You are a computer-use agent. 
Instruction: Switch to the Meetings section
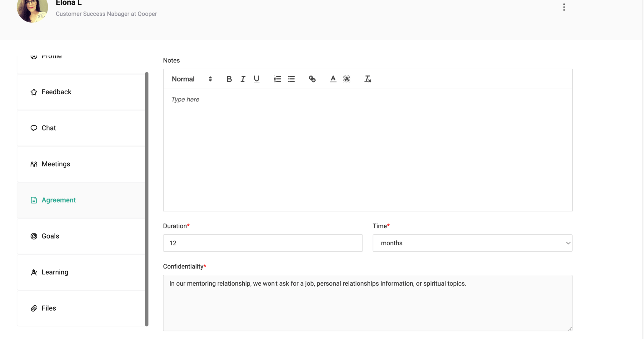[x=56, y=164]
